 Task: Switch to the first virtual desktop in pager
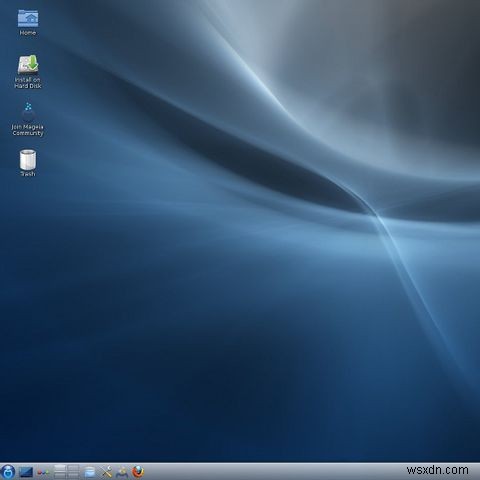(60, 468)
